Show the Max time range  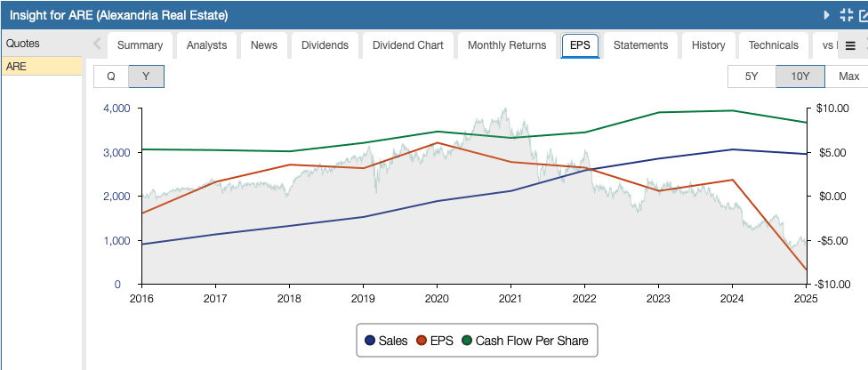click(x=848, y=76)
